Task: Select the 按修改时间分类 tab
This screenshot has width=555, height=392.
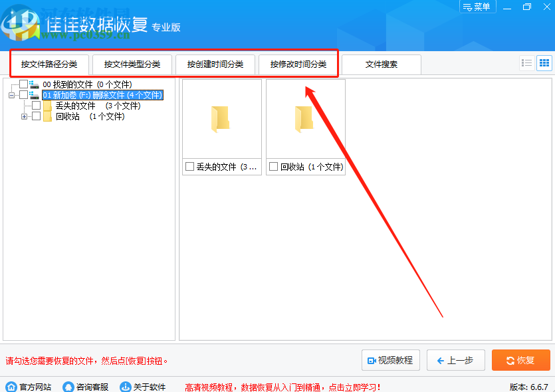Action: pos(298,64)
